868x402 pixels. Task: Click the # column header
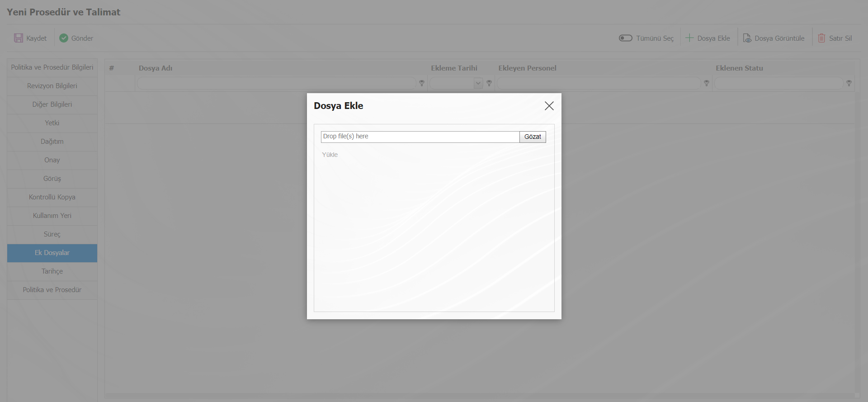point(111,68)
